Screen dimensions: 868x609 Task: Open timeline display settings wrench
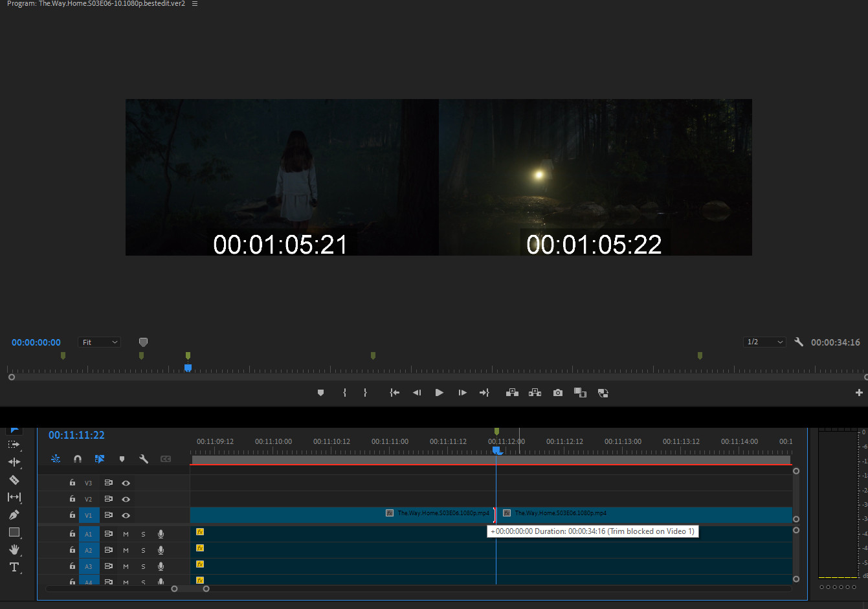144,459
